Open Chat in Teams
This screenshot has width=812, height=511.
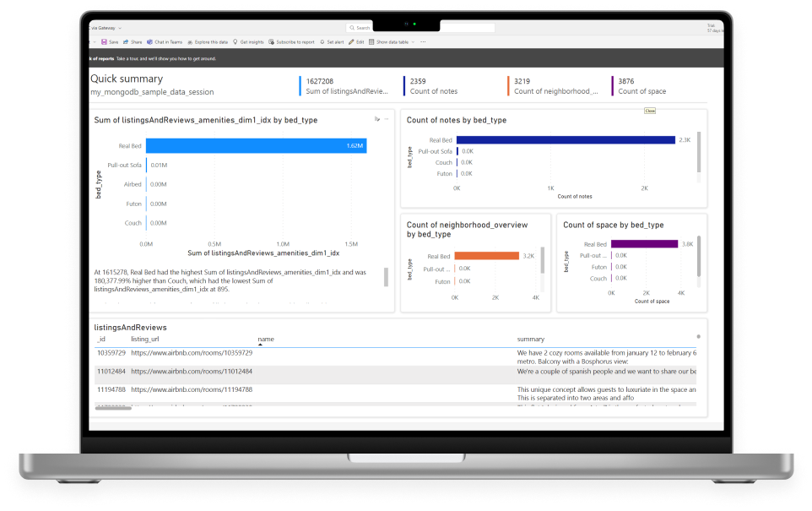tap(149, 41)
